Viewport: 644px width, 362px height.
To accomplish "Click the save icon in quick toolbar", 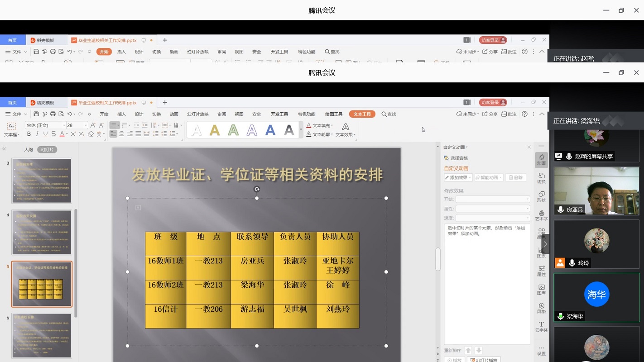I will [36, 114].
